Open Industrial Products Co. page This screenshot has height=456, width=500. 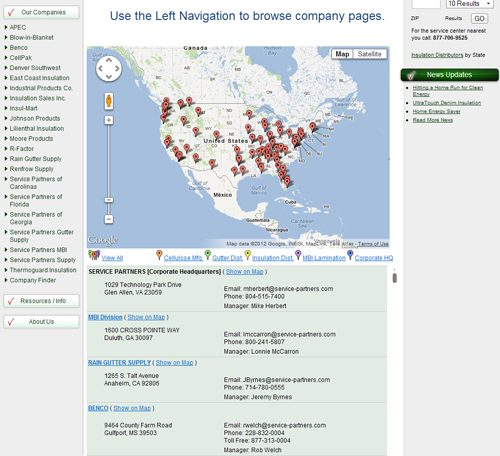41,88
